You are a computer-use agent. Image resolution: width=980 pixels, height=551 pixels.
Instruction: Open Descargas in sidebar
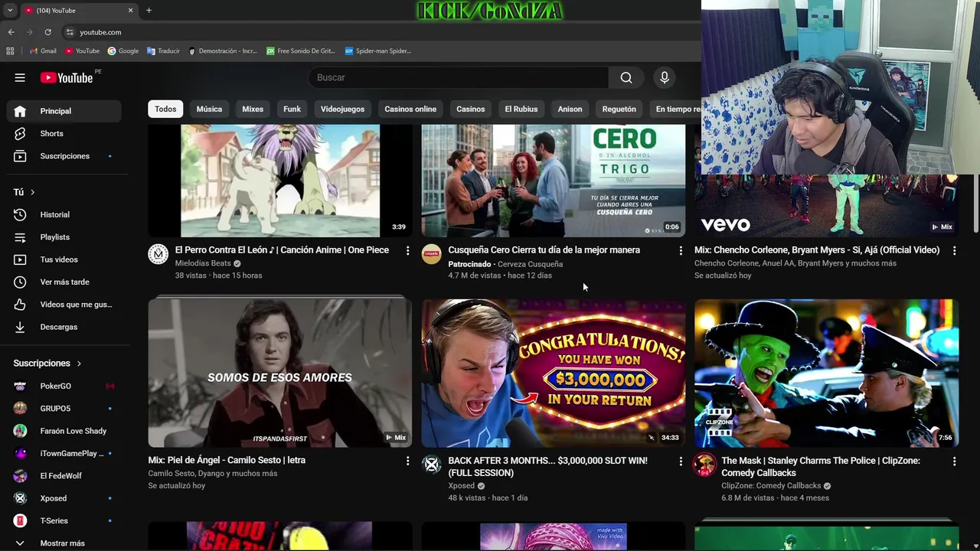pyautogui.click(x=64, y=327)
